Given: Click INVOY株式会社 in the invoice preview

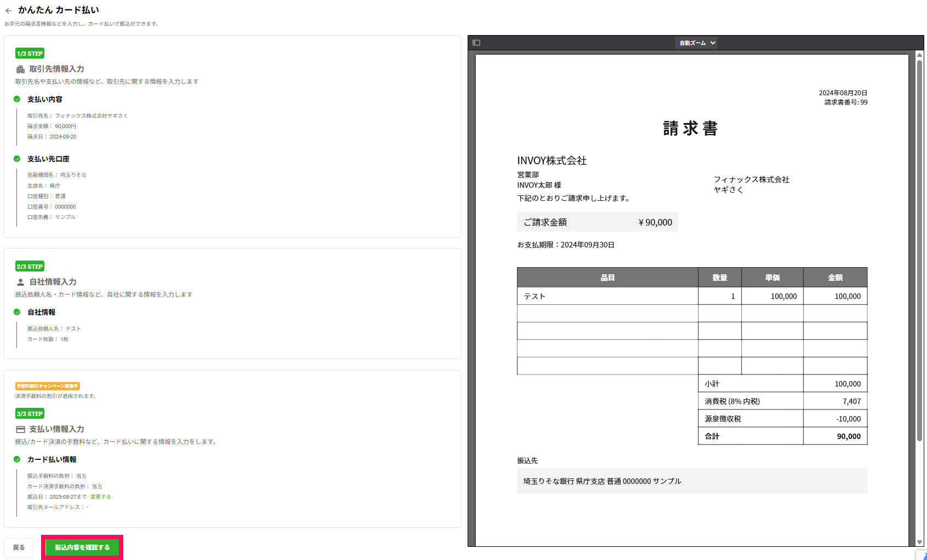Looking at the screenshot, I should point(552,160).
